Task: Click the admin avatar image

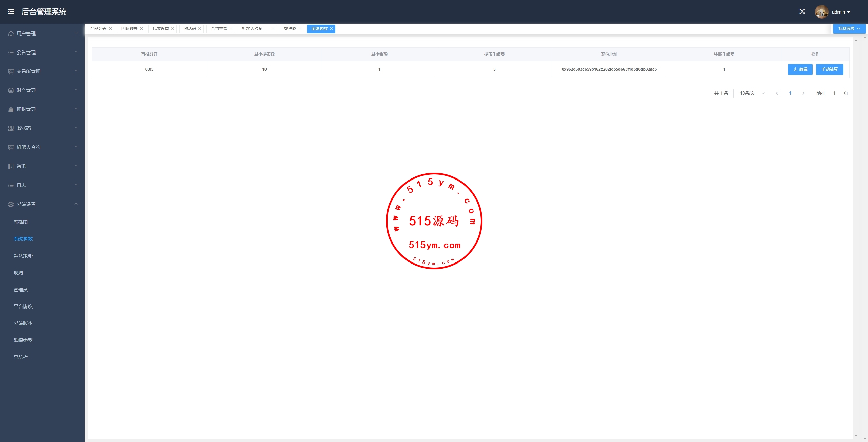Action: pos(822,12)
